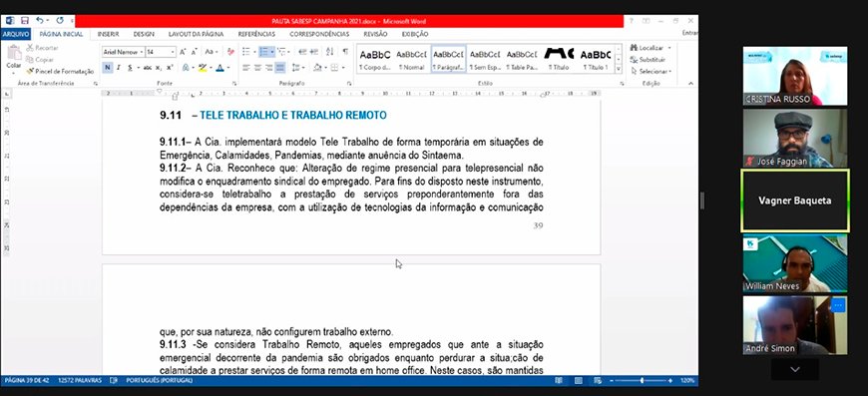Open the Aa change case dropdown
The width and height of the screenshot is (868, 396).
coord(213,52)
